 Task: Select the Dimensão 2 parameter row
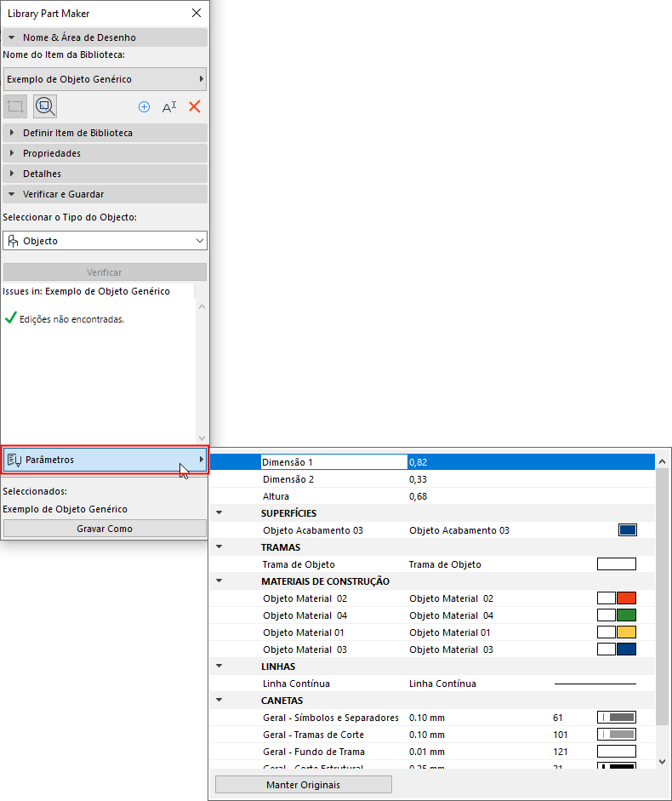[432, 479]
